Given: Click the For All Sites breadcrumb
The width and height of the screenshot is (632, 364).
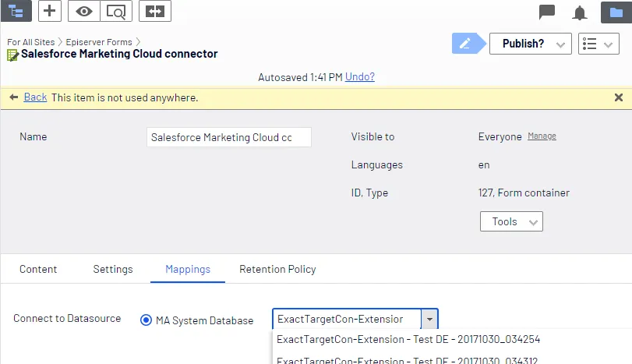Looking at the screenshot, I should 30,42.
